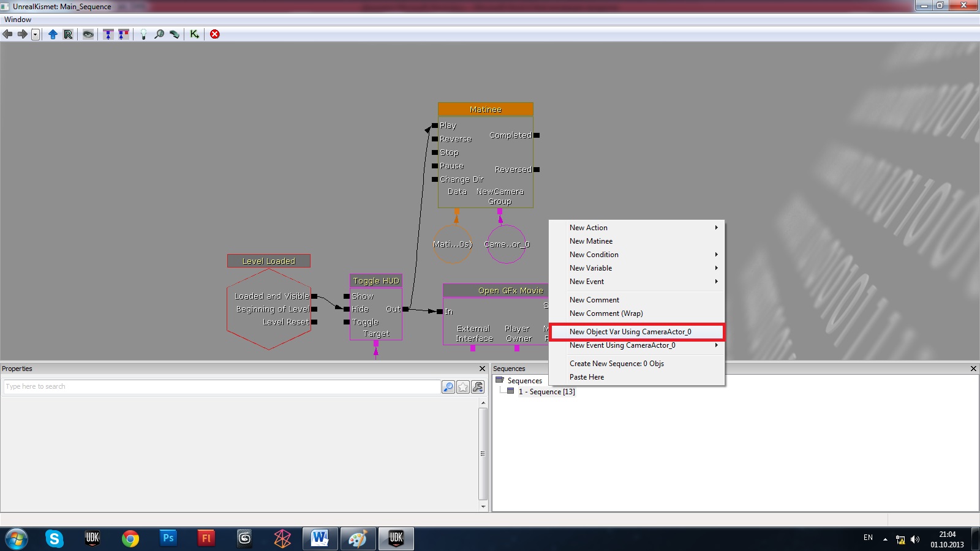Choose Paste Here from context menu
This screenshot has height=551, width=980.
[x=637, y=377]
